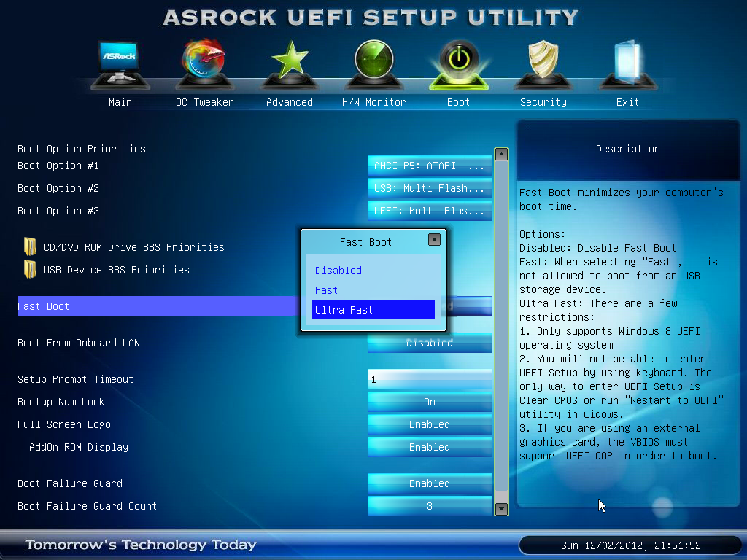Switch to the H/W Monitor tab label
747x560 pixels.
(x=374, y=102)
